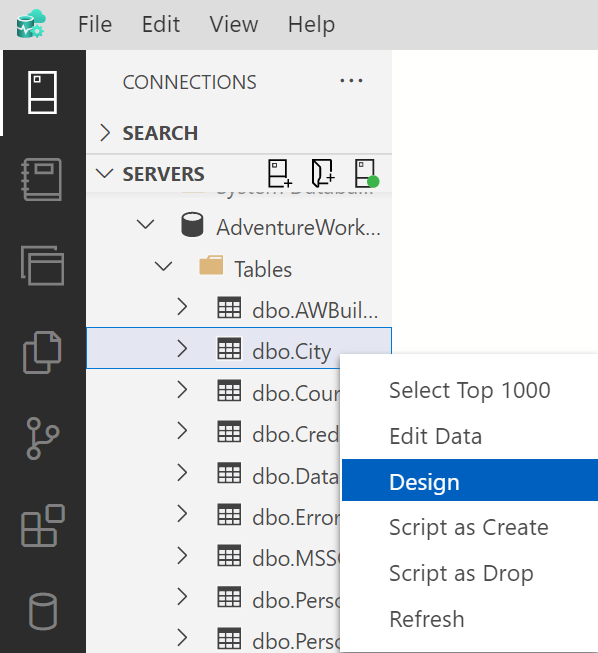598x653 pixels.
Task: Collapse the SERVERS section
Action: 105,174
